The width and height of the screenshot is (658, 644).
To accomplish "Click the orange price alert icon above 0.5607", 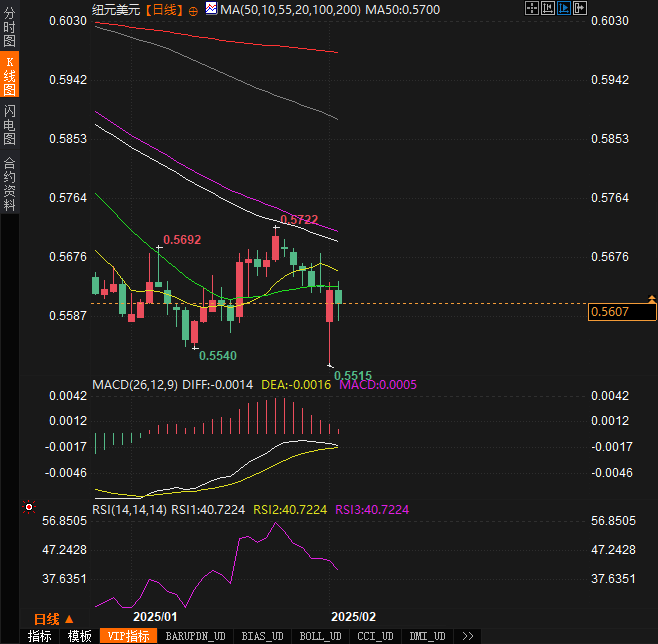I will 651,299.
